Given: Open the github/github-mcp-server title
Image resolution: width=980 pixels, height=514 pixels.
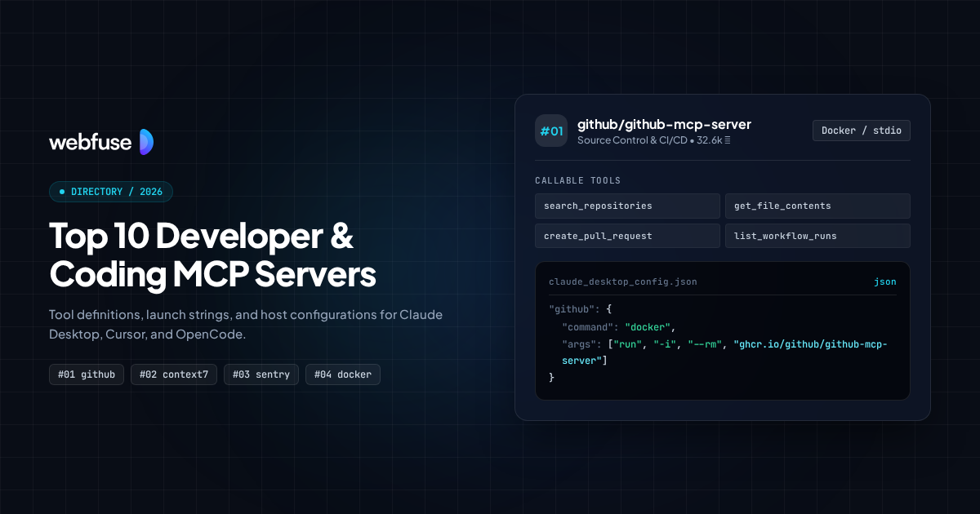Looking at the screenshot, I should click(x=664, y=124).
